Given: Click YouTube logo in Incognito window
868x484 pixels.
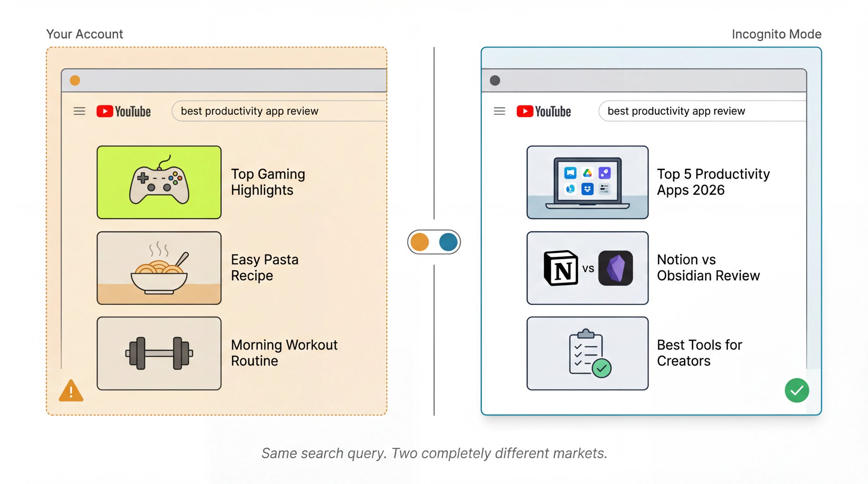Looking at the screenshot, I should [544, 111].
